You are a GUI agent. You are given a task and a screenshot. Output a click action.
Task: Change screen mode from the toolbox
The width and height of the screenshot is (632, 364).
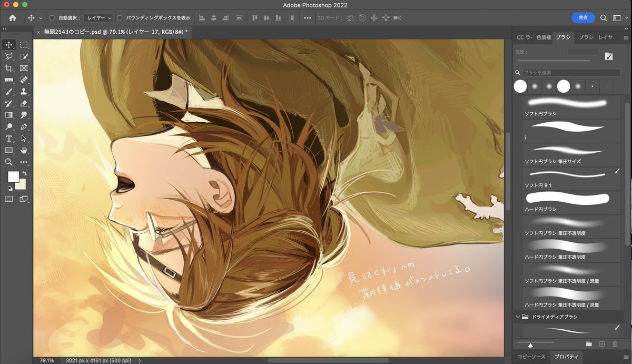pyautogui.click(x=24, y=199)
